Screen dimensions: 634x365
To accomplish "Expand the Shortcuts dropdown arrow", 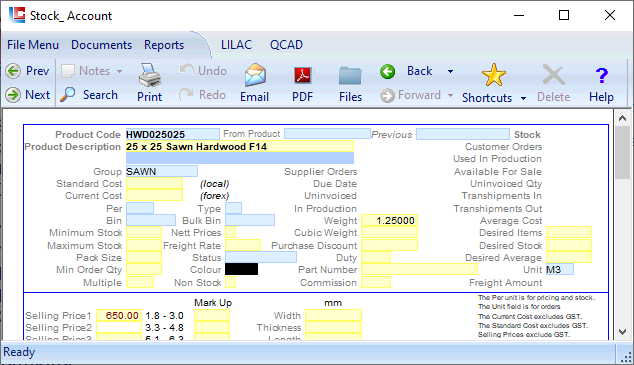I will pyautogui.click(x=523, y=98).
